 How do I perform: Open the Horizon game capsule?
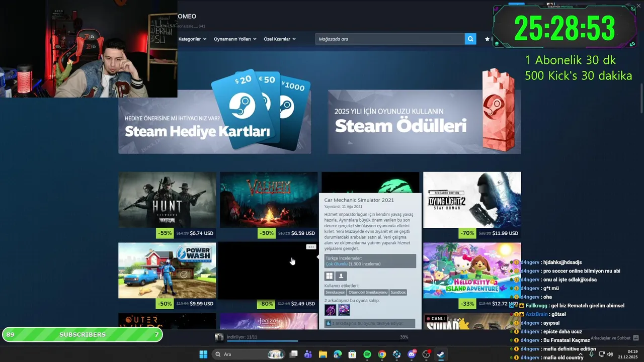pos(269,321)
